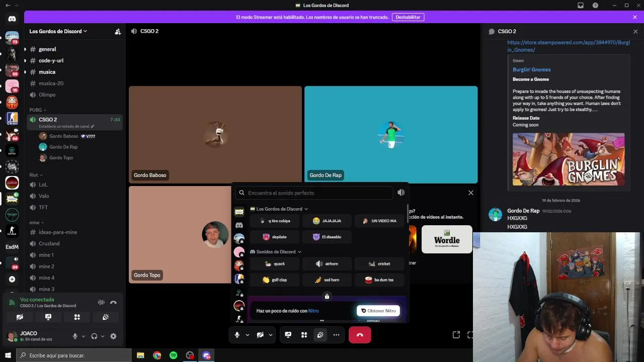Disconnect using the red hang-up button
The image size is (644, 362).
coord(360,335)
